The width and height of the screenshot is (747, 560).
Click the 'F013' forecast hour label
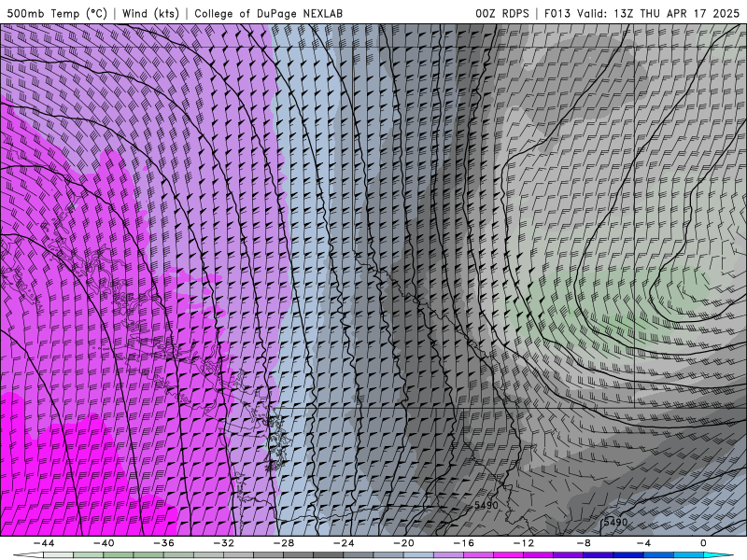557,13
